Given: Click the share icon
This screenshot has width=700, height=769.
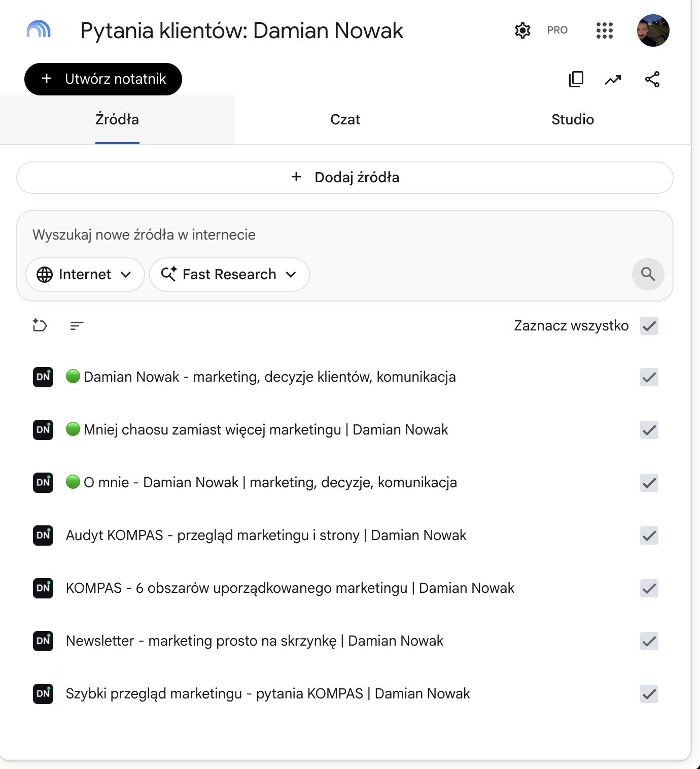Looking at the screenshot, I should (652, 79).
